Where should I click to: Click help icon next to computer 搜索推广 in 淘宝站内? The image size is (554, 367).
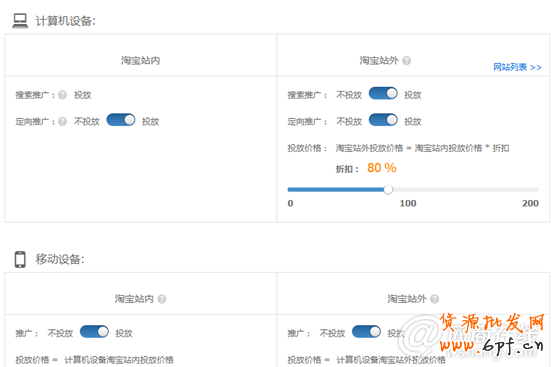click(x=63, y=95)
